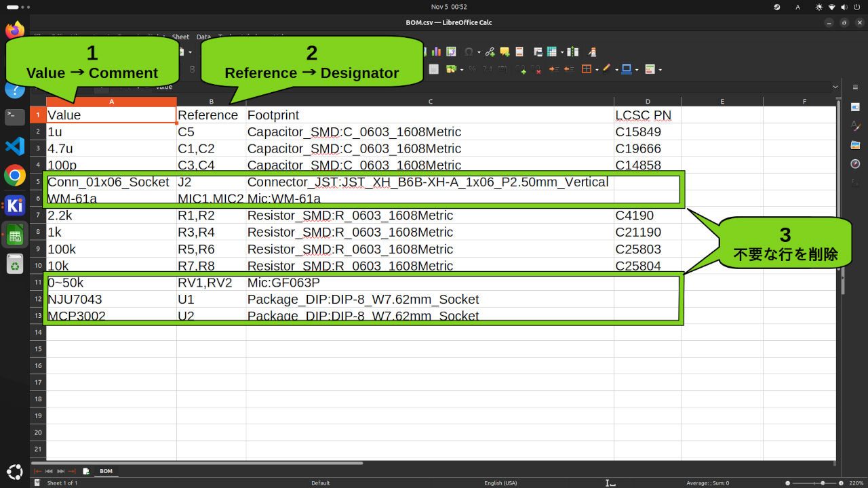The image size is (868, 488).
Task: Go to previous sheet tab arrow
Action: 50,471
